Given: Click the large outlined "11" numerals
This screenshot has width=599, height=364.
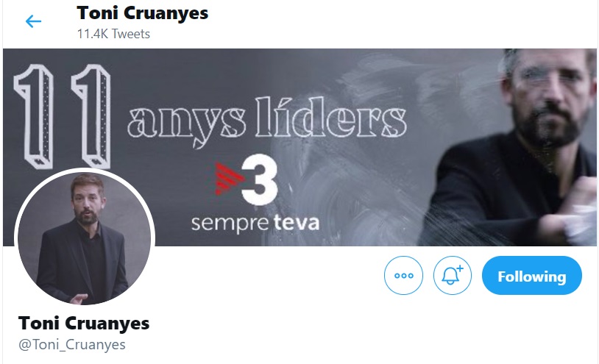Looking at the screenshot, I should [x=63, y=116].
